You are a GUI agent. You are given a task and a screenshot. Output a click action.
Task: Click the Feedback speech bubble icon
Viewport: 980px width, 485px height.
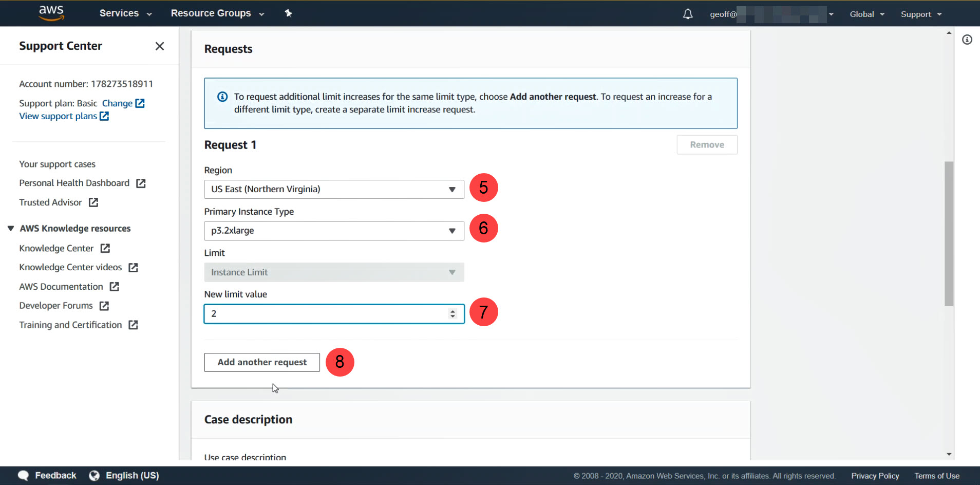(23, 476)
